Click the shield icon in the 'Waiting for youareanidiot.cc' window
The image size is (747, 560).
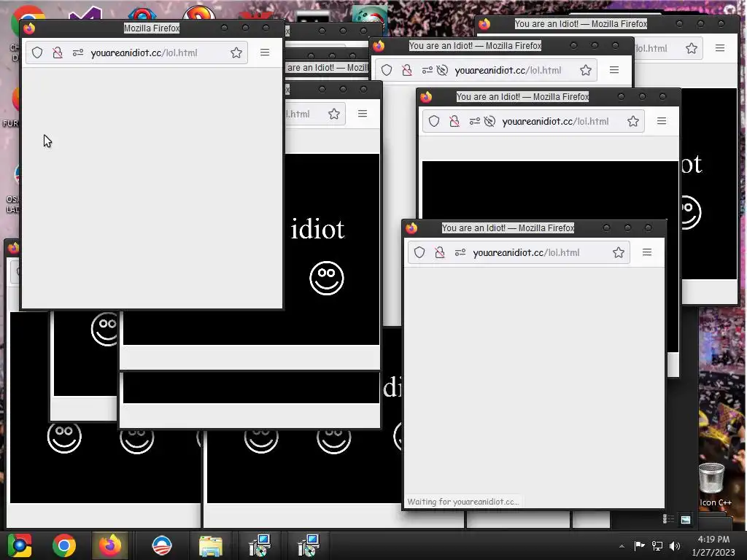coord(419,252)
